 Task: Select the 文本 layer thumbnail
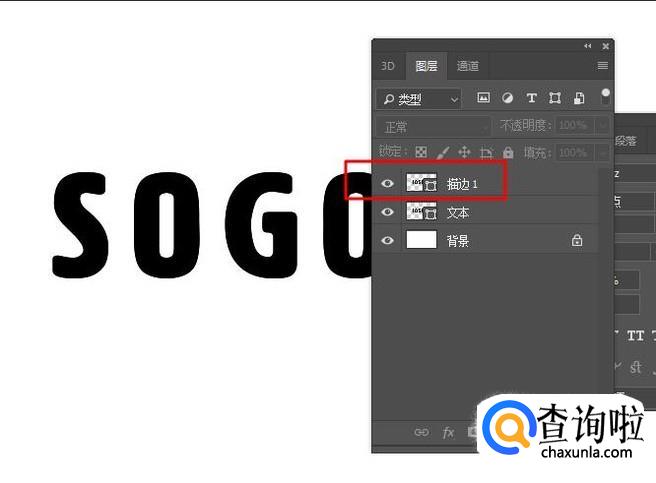[421, 211]
